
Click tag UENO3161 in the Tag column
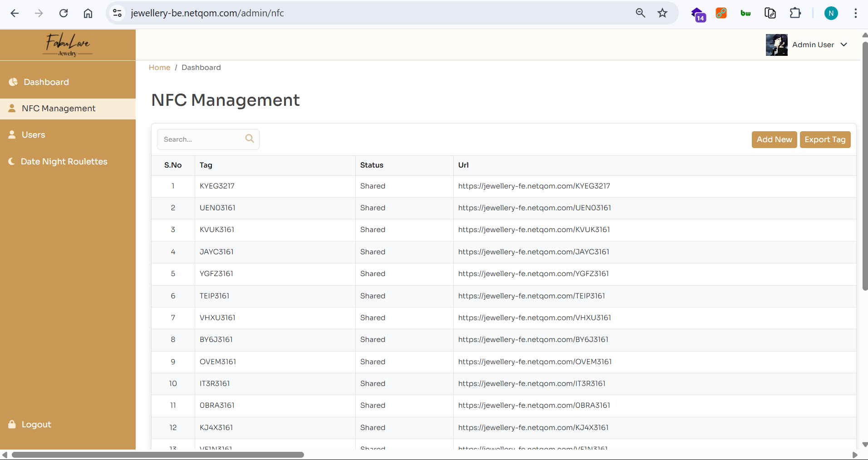click(x=217, y=208)
